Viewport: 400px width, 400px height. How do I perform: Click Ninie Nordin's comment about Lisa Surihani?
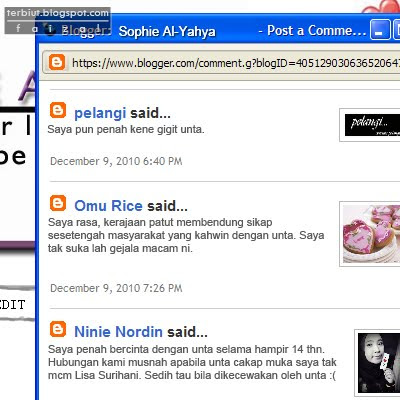click(192, 362)
